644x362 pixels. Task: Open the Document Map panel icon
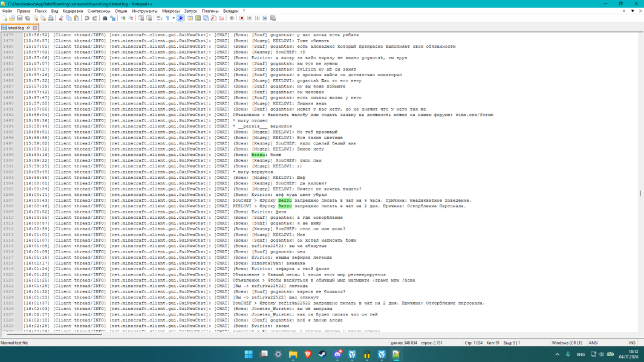click(198, 18)
